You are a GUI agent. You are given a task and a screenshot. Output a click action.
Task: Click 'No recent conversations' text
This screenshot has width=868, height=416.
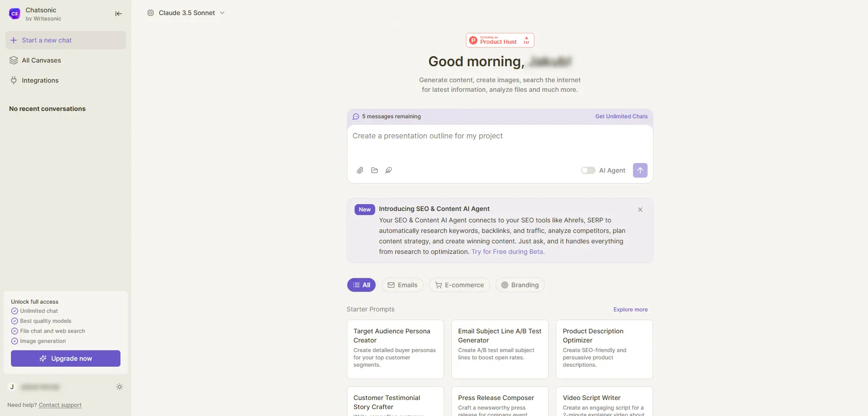tap(47, 109)
